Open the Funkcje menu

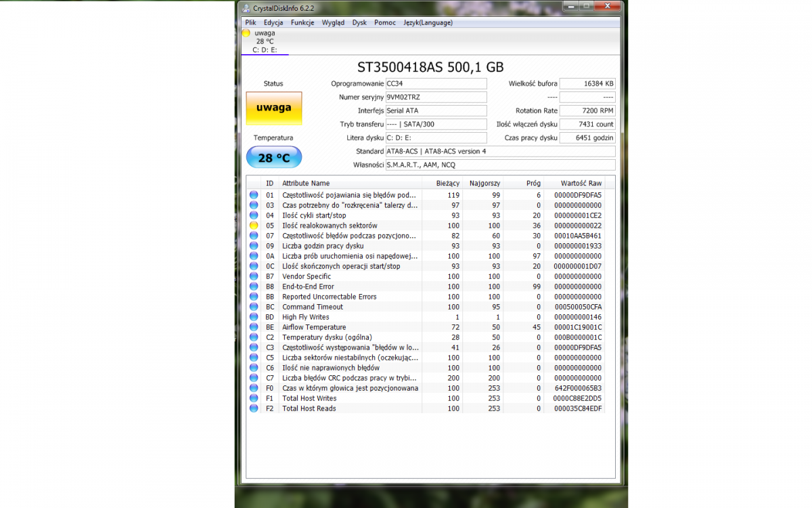[302, 22]
